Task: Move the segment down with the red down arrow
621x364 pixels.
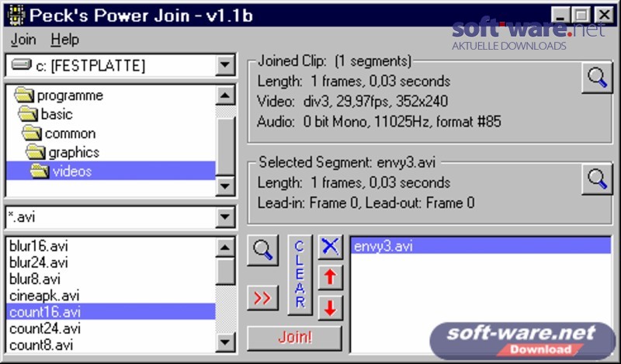Action: click(x=331, y=308)
